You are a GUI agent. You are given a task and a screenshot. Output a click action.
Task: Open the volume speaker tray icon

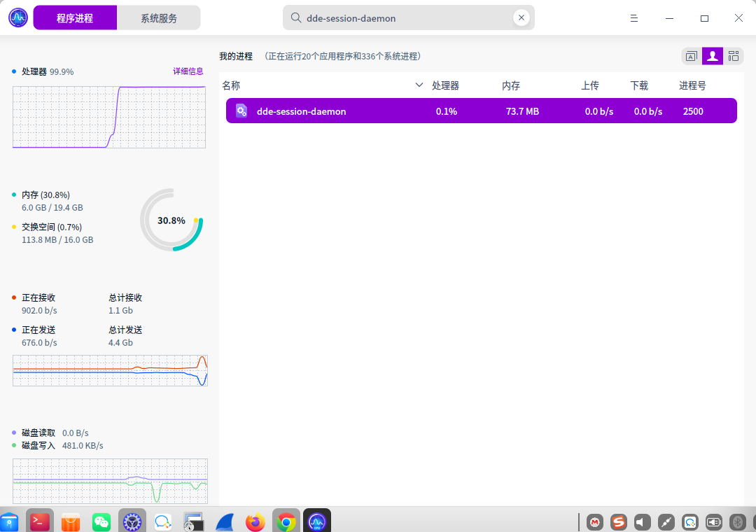tap(642, 522)
